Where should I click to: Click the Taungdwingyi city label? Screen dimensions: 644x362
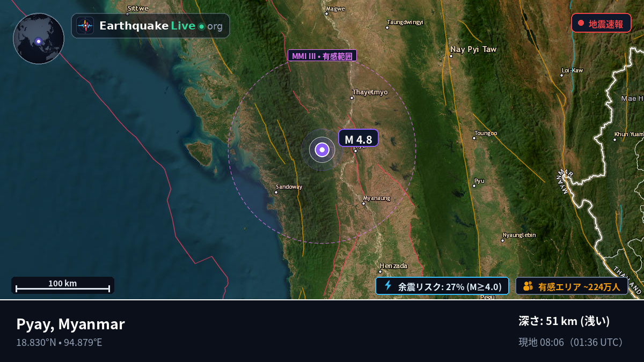[x=406, y=22]
